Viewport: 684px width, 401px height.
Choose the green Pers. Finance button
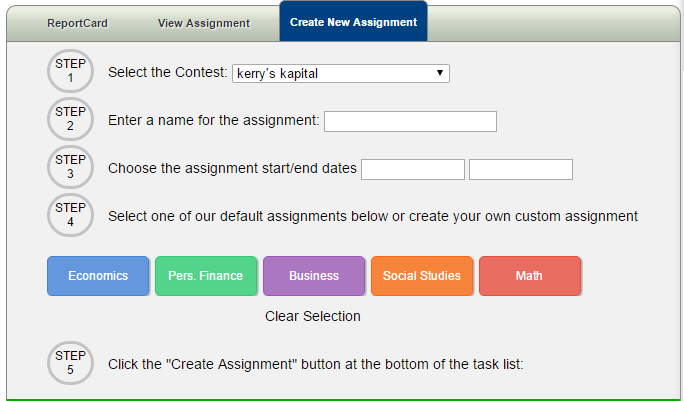coord(206,276)
